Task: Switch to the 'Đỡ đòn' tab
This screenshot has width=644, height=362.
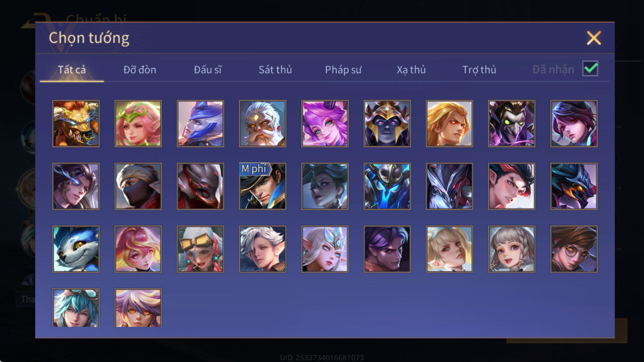Action: pyautogui.click(x=140, y=70)
